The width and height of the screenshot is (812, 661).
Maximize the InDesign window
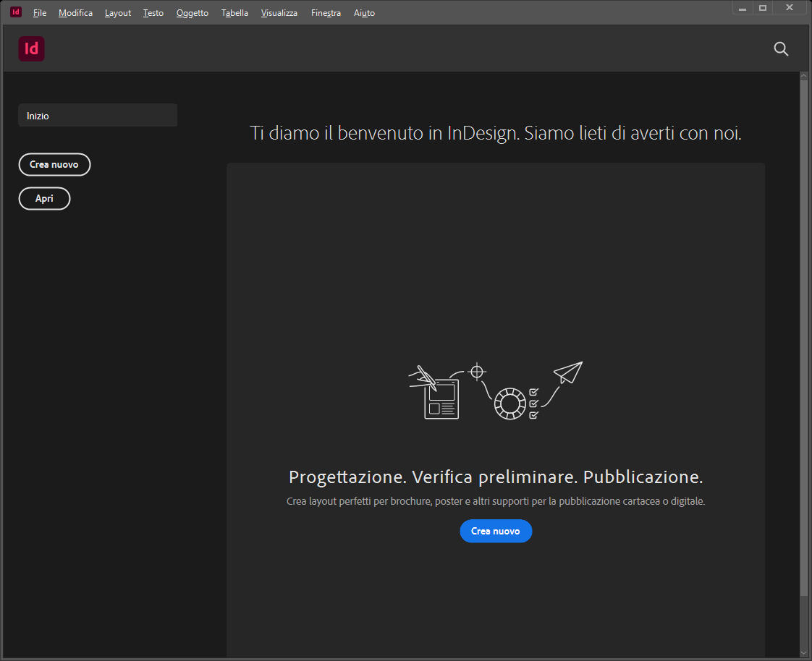pos(763,8)
